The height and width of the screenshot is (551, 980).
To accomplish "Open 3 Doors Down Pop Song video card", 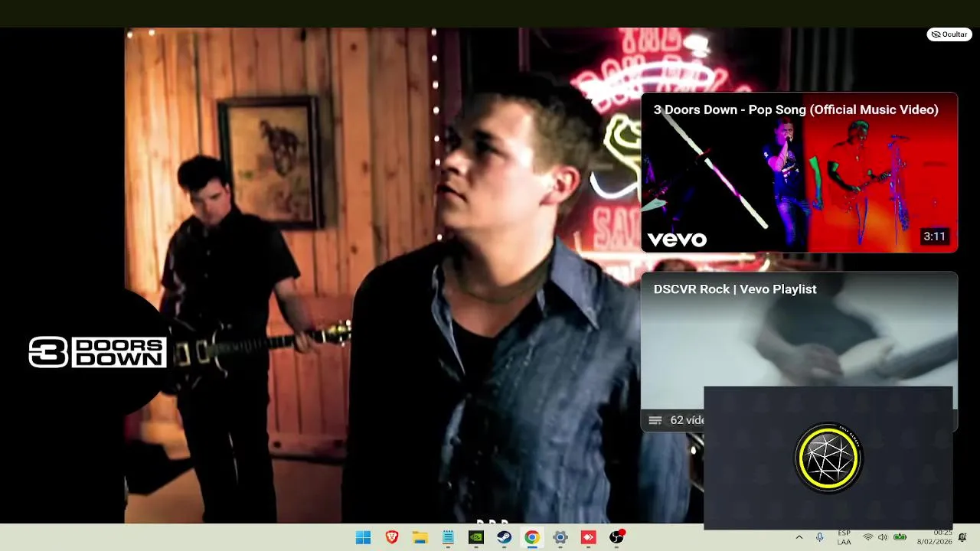I will coord(799,172).
